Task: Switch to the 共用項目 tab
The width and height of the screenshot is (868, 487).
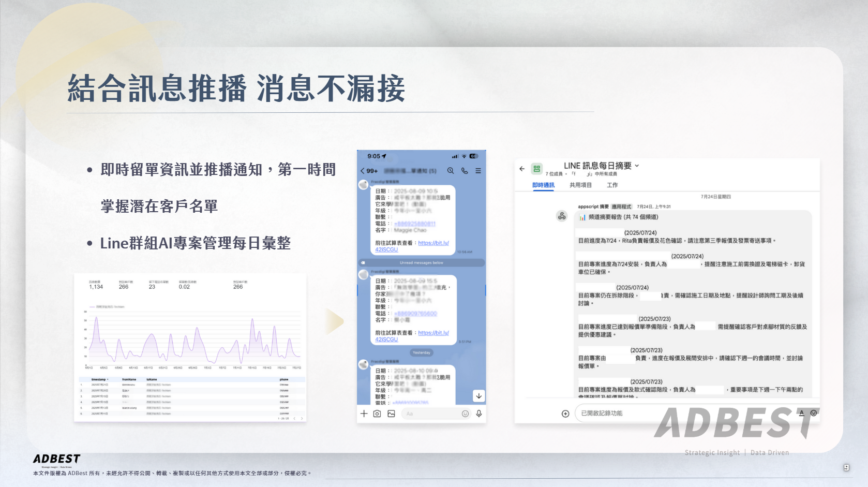Action: [x=580, y=185]
